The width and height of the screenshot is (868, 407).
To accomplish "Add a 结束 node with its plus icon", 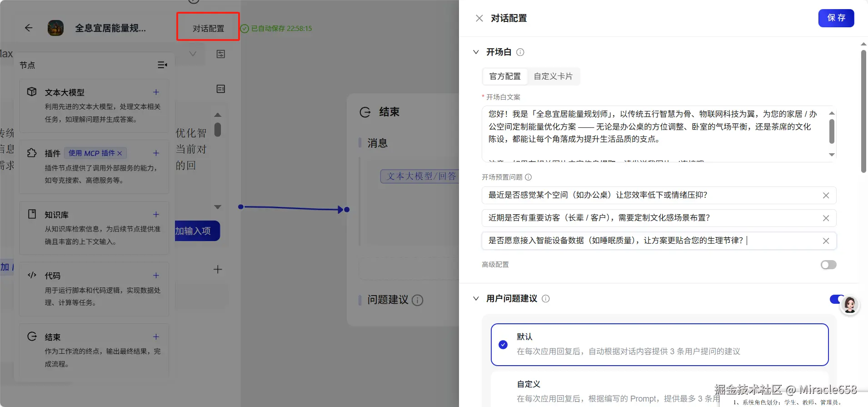I will [156, 337].
